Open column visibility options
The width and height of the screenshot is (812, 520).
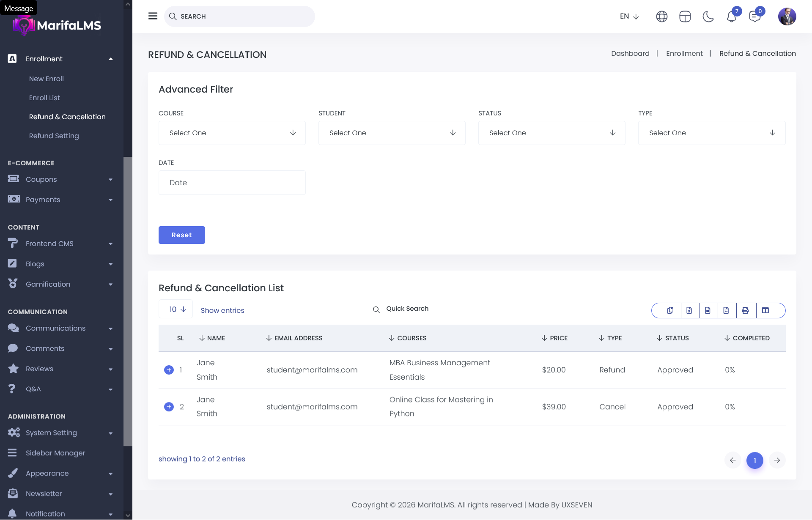pos(765,310)
